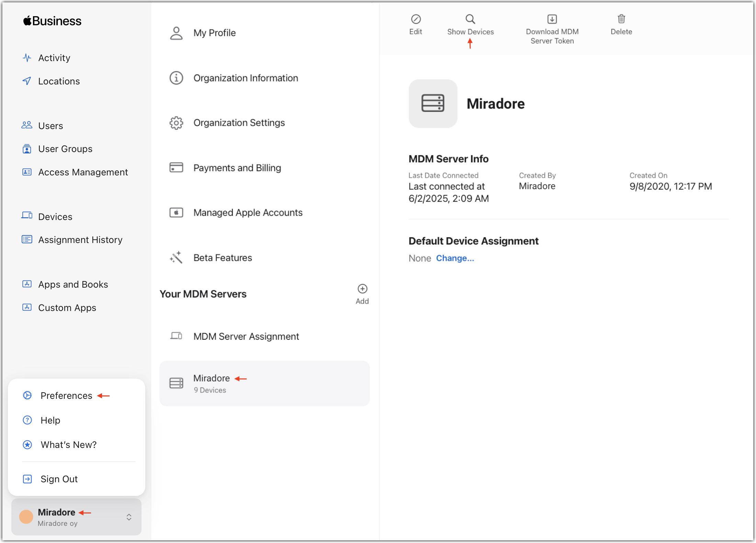Click the Access Management card icon
The height and width of the screenshot is (543, 756).
click(27, 172)
